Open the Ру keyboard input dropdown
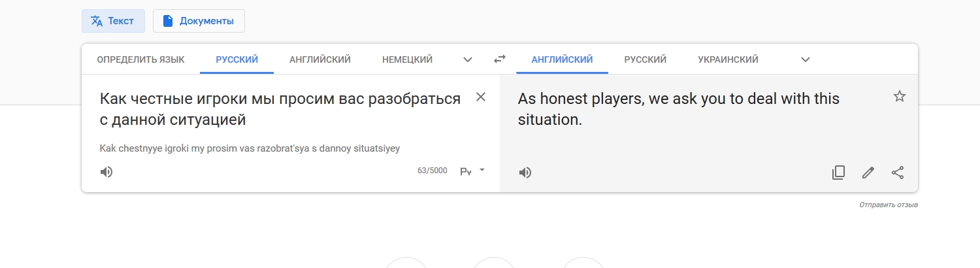Image resolution: width=980 pixels, height=268 pixels. [x=473, y=171]
